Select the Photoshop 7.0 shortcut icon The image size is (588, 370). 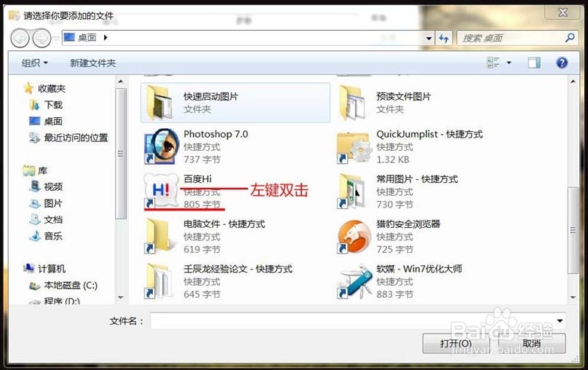click(x=162, y=146)
